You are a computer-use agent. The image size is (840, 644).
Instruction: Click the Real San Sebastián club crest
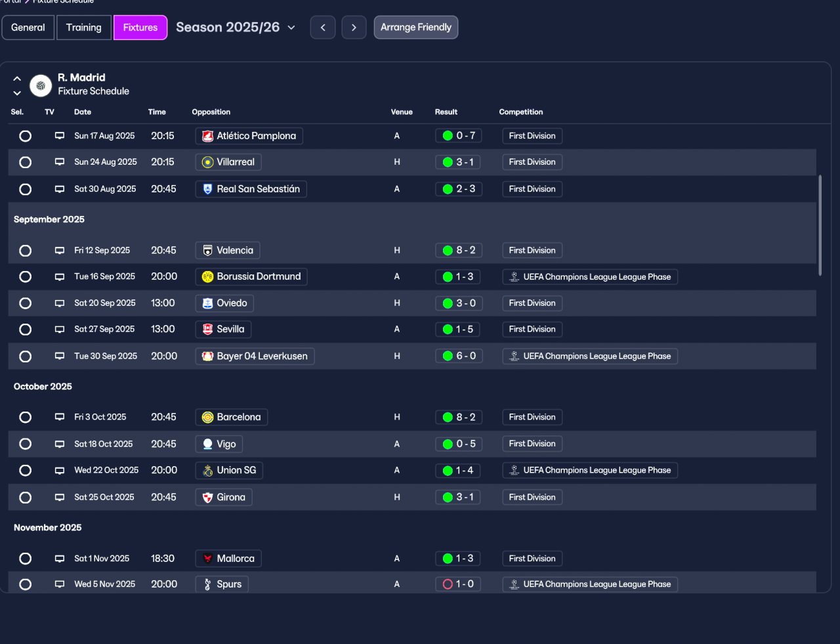[x=207, y=189]
